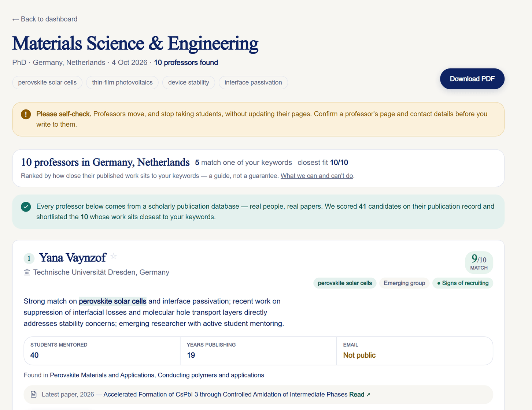Select the perovskite solar cells keyword chip
532x410 pixels.
(x=47, y=82)
